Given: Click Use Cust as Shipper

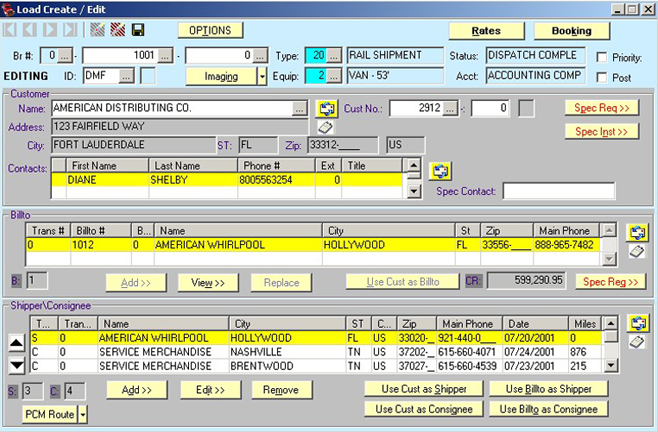Looking at the screenshot, I should [x=424, y=389].
